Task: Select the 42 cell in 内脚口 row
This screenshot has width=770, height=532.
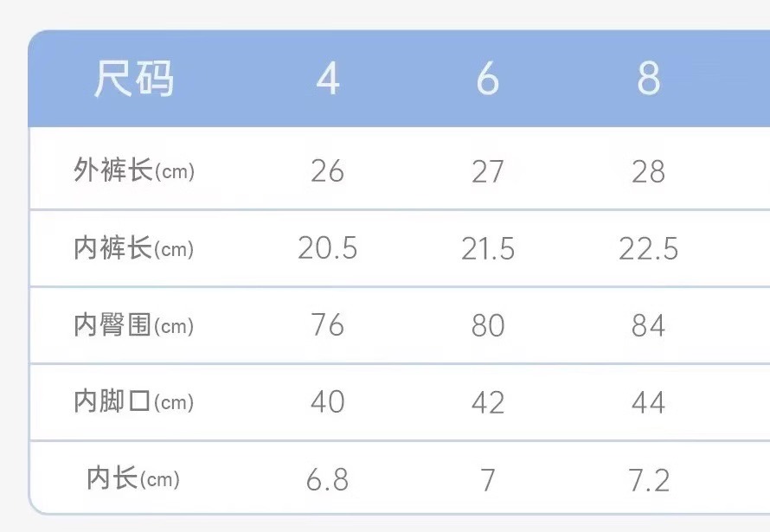Action: click(488, 402)
